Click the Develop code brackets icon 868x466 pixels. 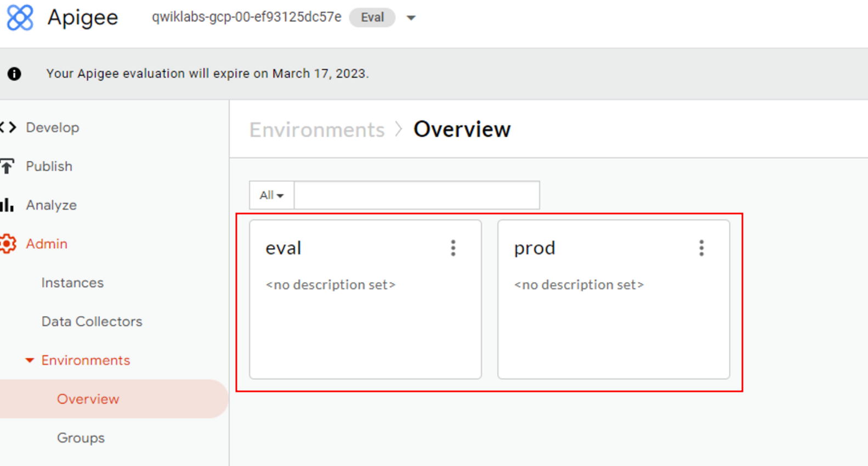click(x=8, y=127)
